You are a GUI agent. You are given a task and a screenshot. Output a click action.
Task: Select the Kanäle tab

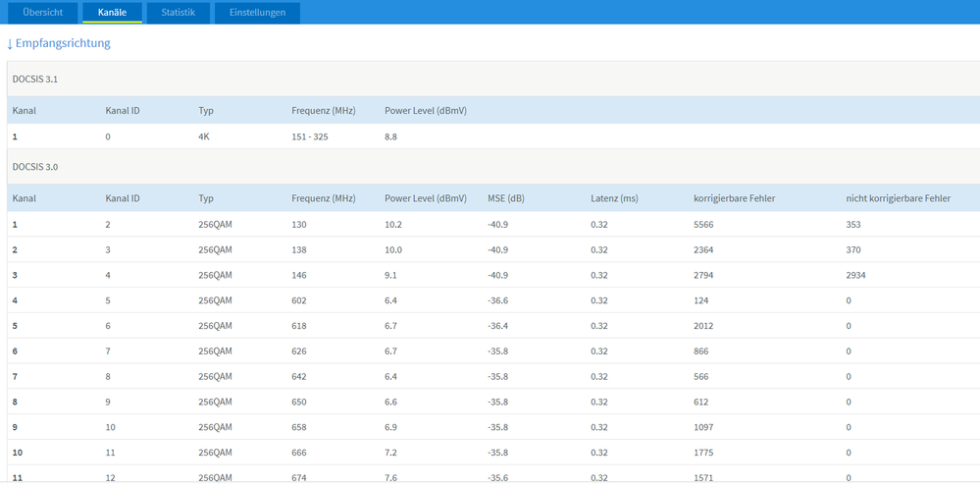(x=113, y=13)
